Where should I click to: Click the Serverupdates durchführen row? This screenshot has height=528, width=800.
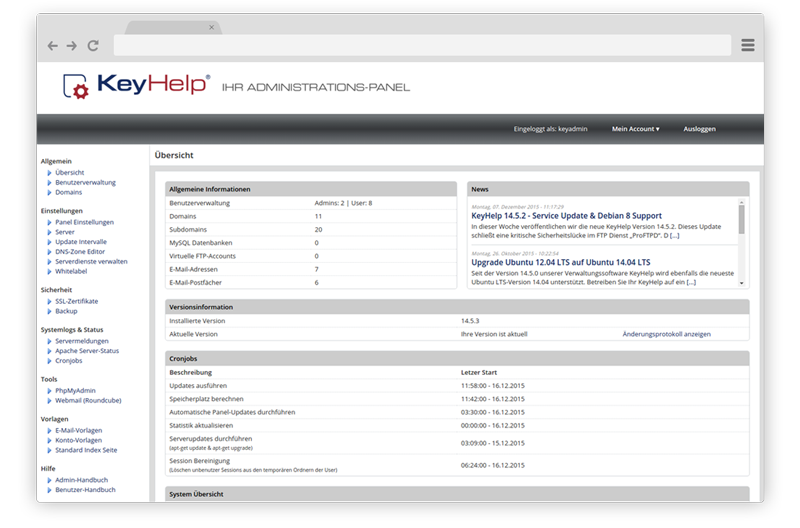point(457,443)
